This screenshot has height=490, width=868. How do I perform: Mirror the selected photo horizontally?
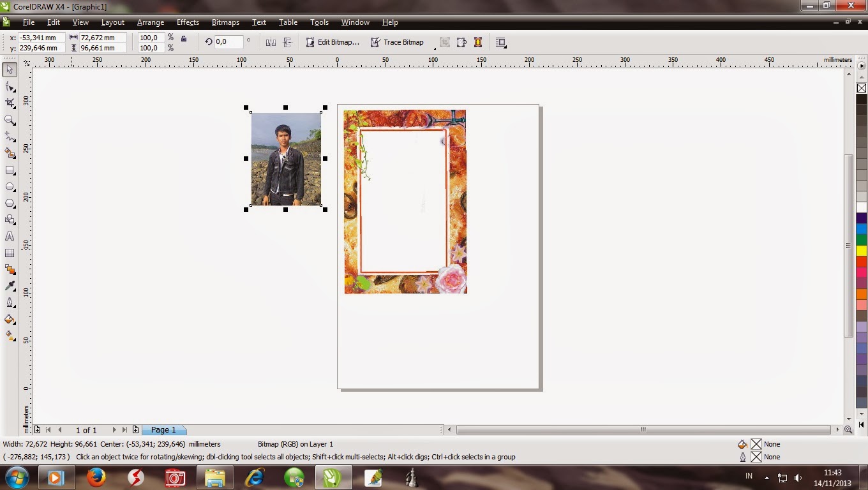tap(271, 41)
